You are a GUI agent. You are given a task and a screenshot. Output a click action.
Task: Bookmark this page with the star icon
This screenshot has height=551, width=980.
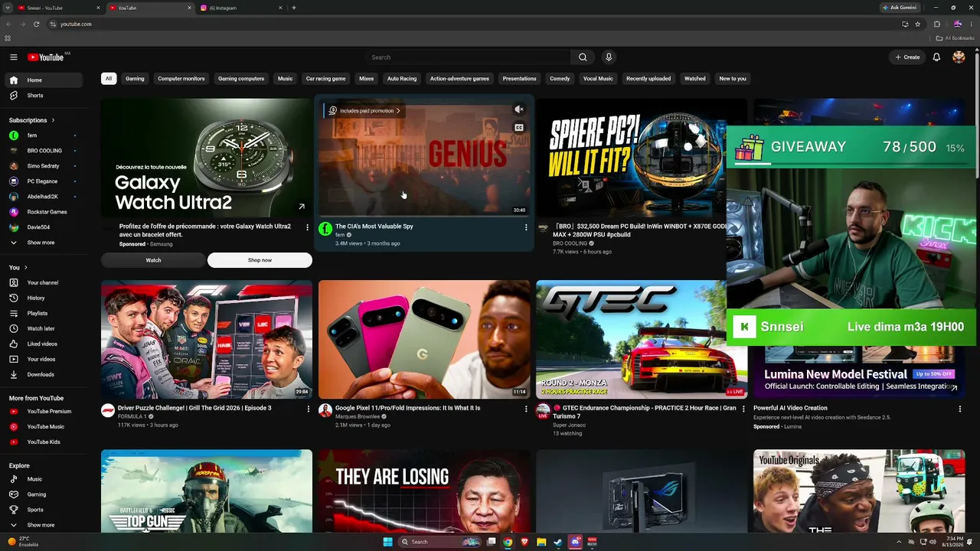(x=917, y=24)
